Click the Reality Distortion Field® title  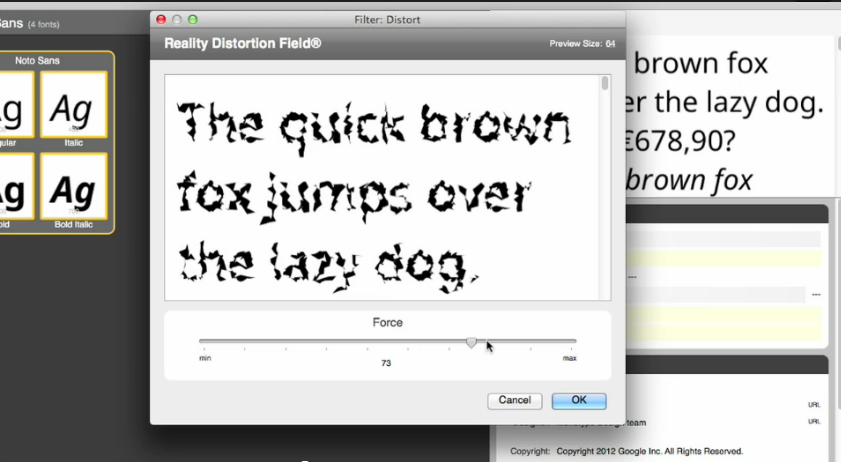tap(242, 43)
